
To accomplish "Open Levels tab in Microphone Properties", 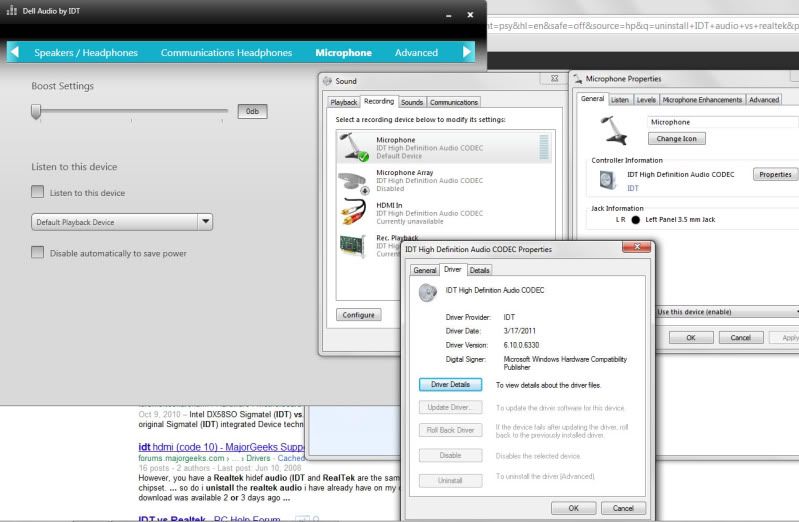I will [646, 100].
